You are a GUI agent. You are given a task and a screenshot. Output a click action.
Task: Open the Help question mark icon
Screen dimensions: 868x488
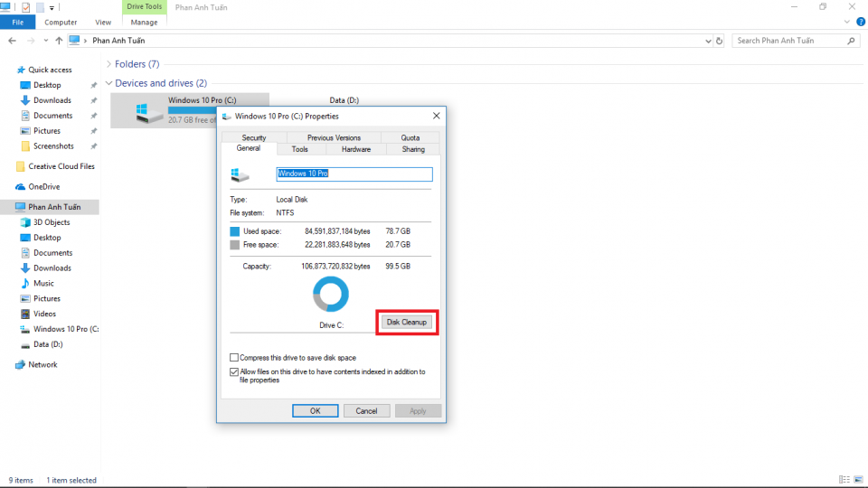tap(861, 22)
